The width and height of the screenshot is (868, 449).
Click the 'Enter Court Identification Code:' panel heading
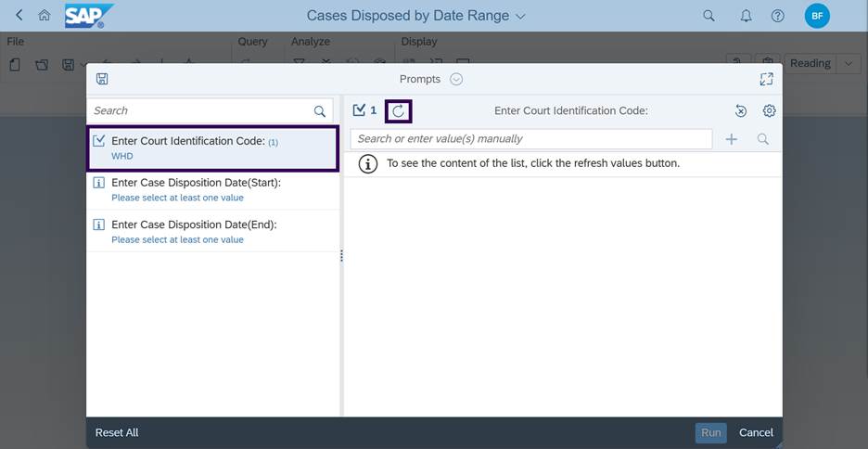pyautogui.click(x=570, y=110)
